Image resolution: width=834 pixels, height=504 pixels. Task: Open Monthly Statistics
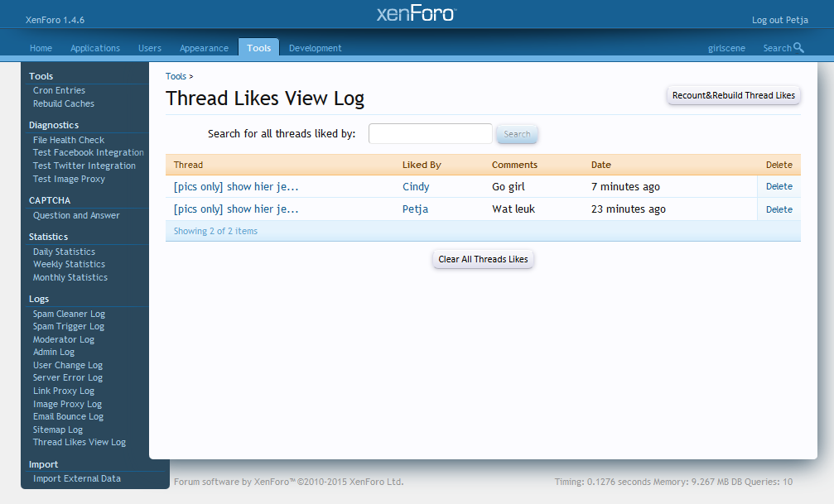point(70,277)
